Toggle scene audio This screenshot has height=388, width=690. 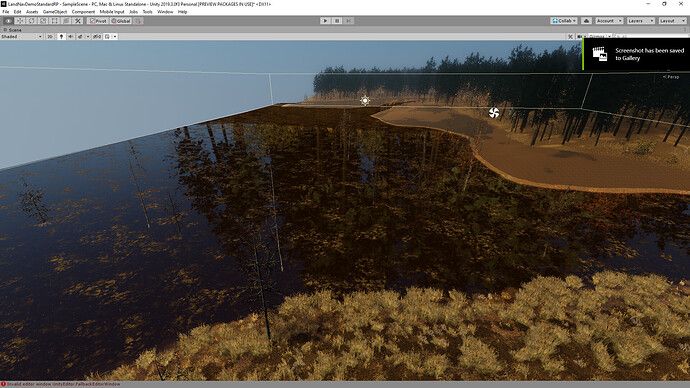click(x=70, y=37)
